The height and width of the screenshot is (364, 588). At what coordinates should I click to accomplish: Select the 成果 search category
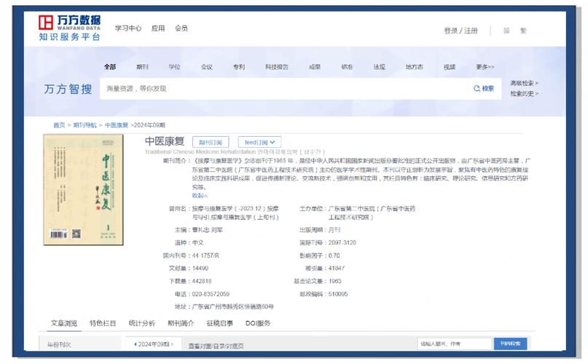[x=315, y=67]
